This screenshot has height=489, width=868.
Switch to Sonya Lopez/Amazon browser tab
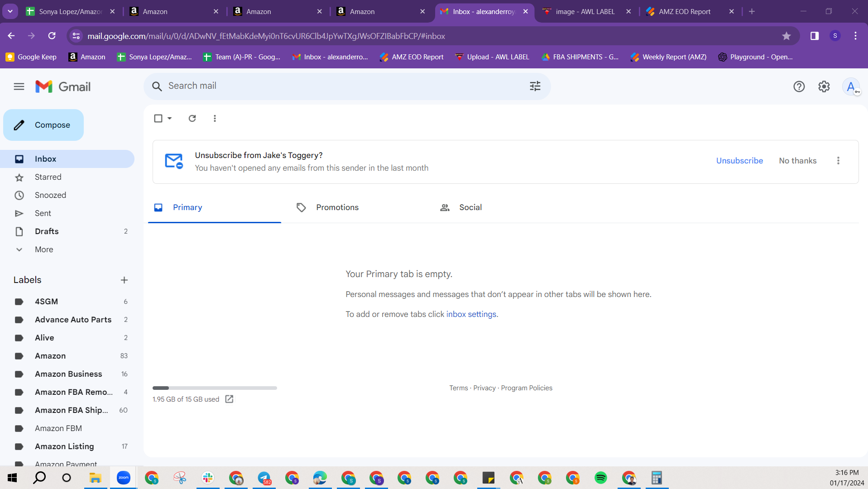click(70, 11)
